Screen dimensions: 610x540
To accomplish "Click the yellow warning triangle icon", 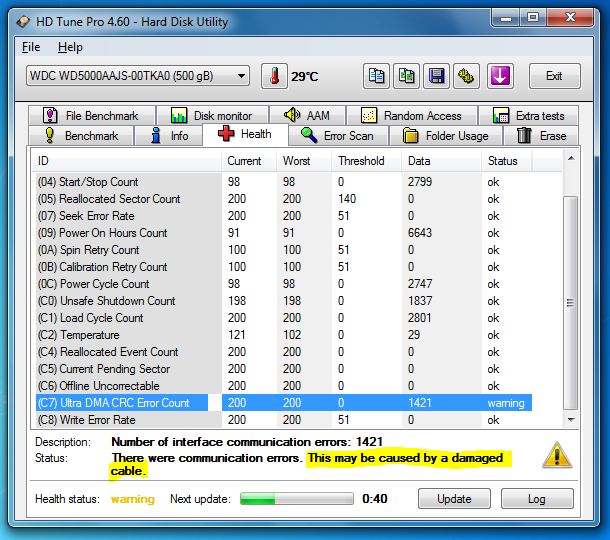I will coord(557,455).
